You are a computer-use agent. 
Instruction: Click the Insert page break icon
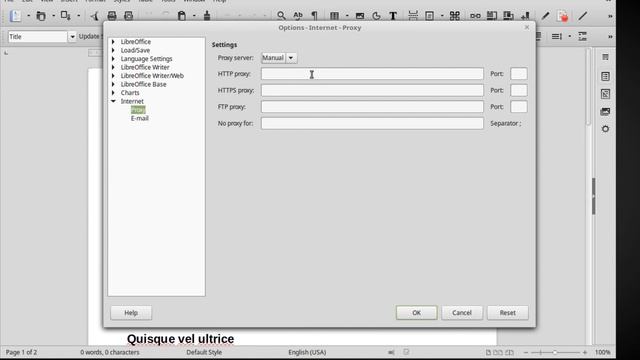coord(413,16)
